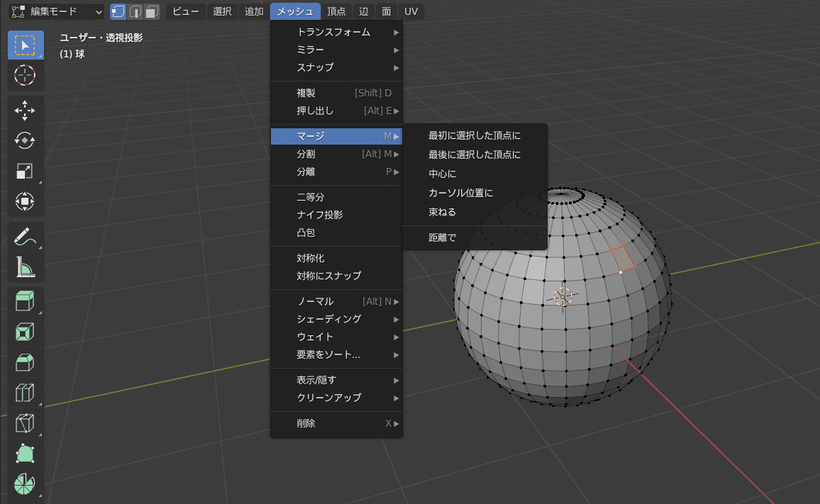Choose 対称にスナップ menu entry
The height and width of the screenshot is (504, 820).
(336, 276)
